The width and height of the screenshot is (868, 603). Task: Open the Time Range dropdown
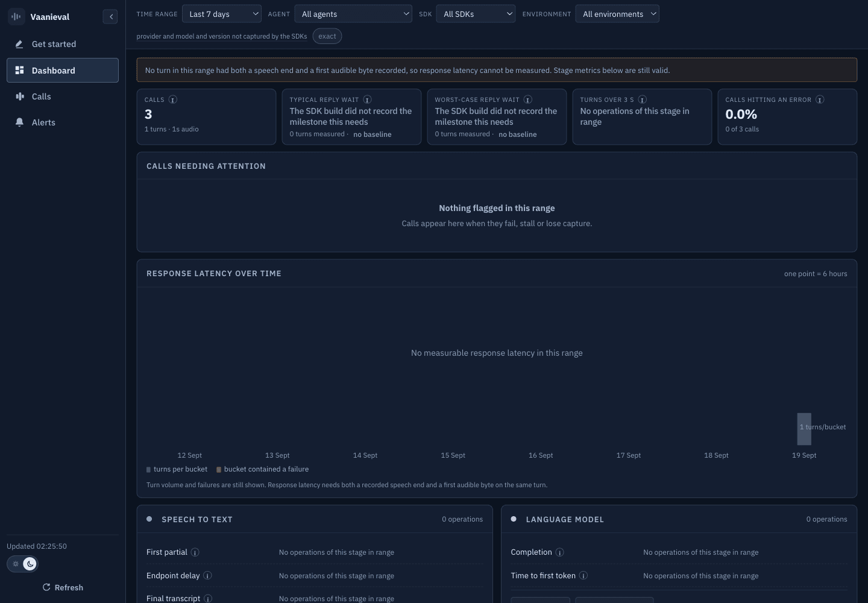[222, 14]
